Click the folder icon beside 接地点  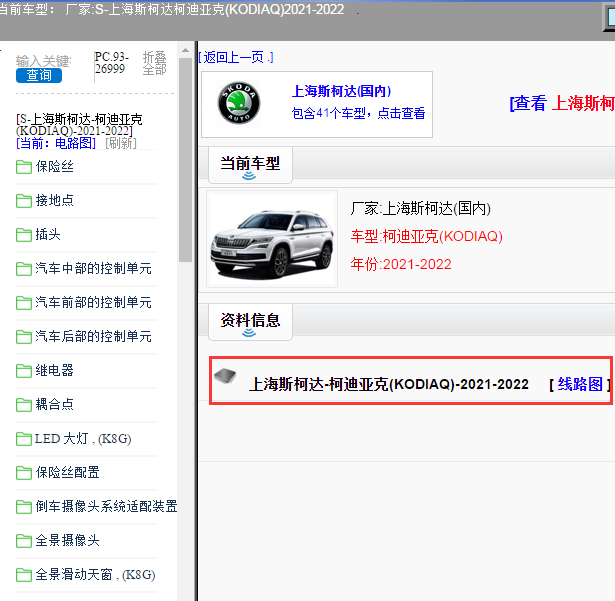(24, 201)
